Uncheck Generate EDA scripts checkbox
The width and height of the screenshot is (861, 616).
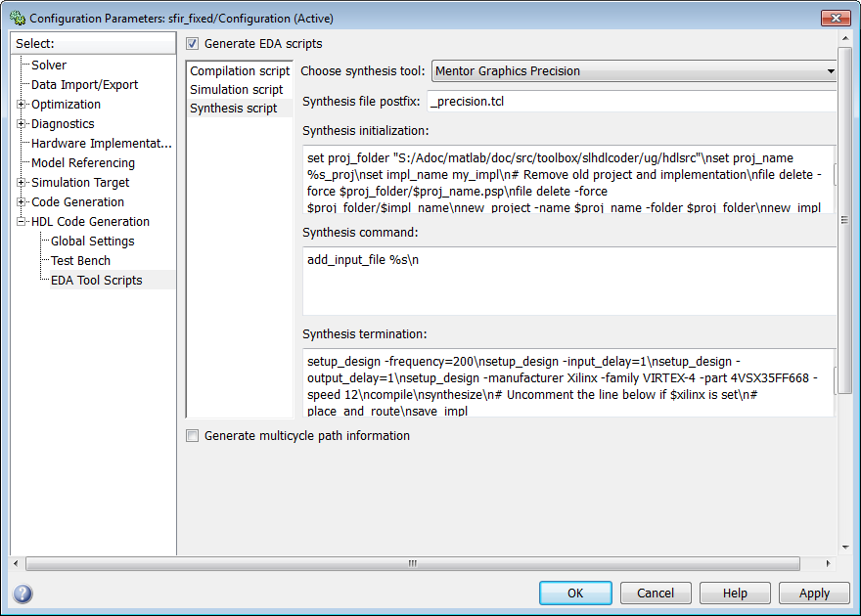(192, 44)
